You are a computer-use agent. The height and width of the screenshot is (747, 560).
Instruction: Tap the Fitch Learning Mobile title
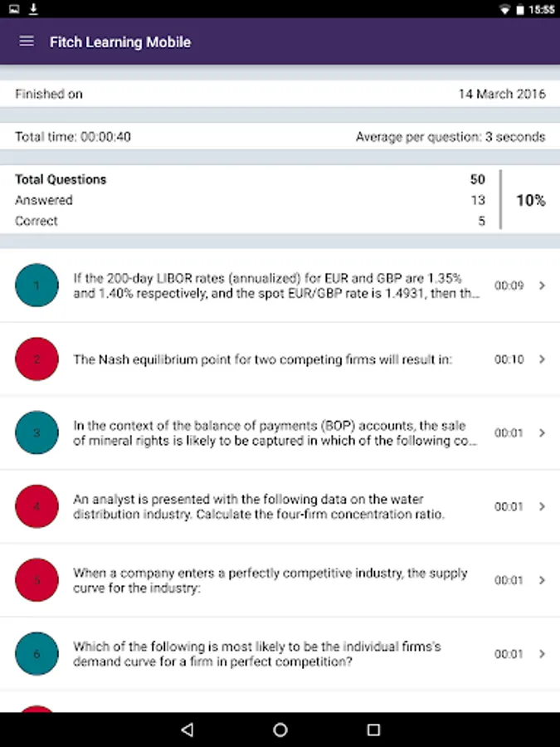(x=120, y=42)
